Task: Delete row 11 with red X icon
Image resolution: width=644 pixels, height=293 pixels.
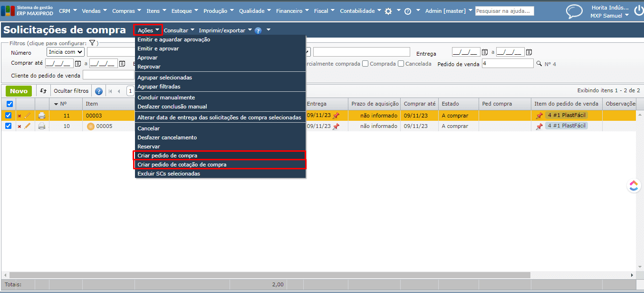Action: coord(19,116)
